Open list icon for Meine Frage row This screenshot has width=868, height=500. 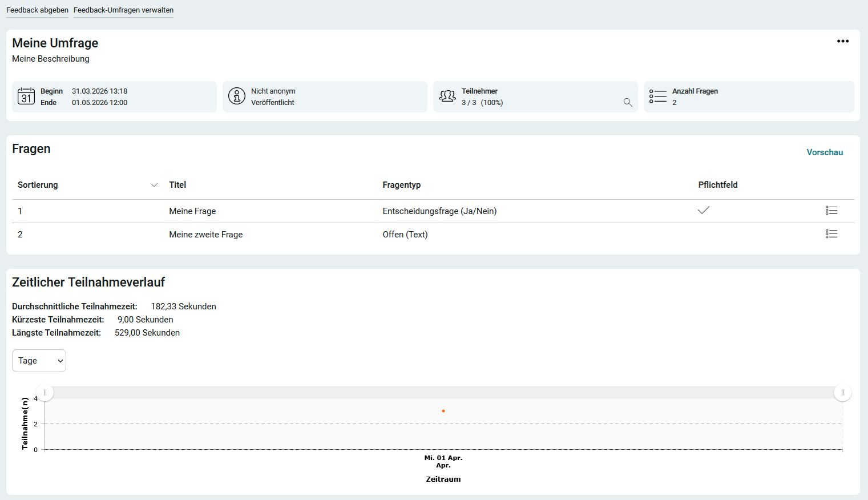[831, 211]
